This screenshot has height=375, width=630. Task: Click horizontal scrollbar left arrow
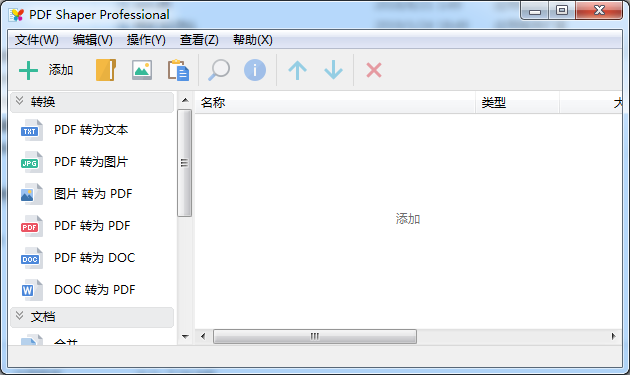(x=203, y=336)
